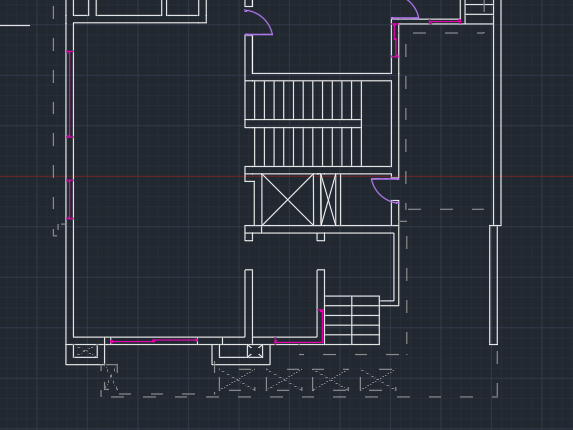The height and width of the screenshot is (430, 573).
Task: Click the magenta window along bottom wall
Action: coord(154,341)
